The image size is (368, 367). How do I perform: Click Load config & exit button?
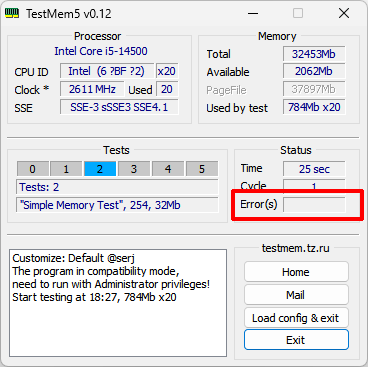pos(296,318)
